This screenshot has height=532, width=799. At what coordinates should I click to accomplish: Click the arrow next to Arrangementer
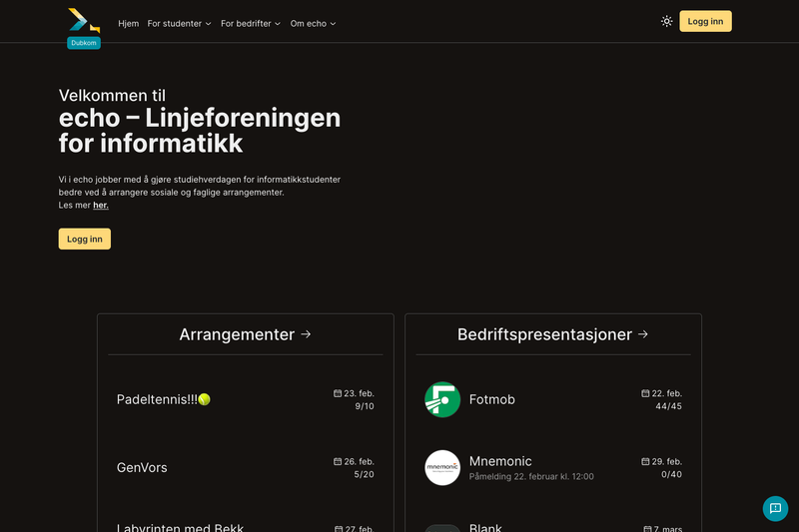(x=306, y=334)
